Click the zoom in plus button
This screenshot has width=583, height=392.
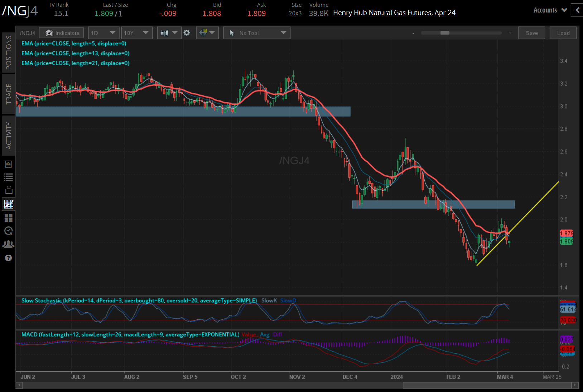pyautogui.click(x=510, y=33)
